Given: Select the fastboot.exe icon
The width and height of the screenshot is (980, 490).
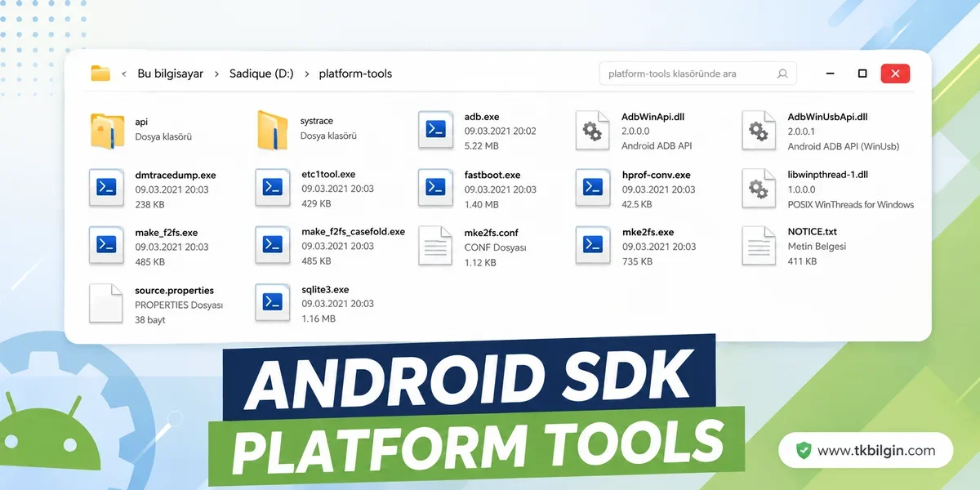Looking at the screenshot, I should [435, 188].
